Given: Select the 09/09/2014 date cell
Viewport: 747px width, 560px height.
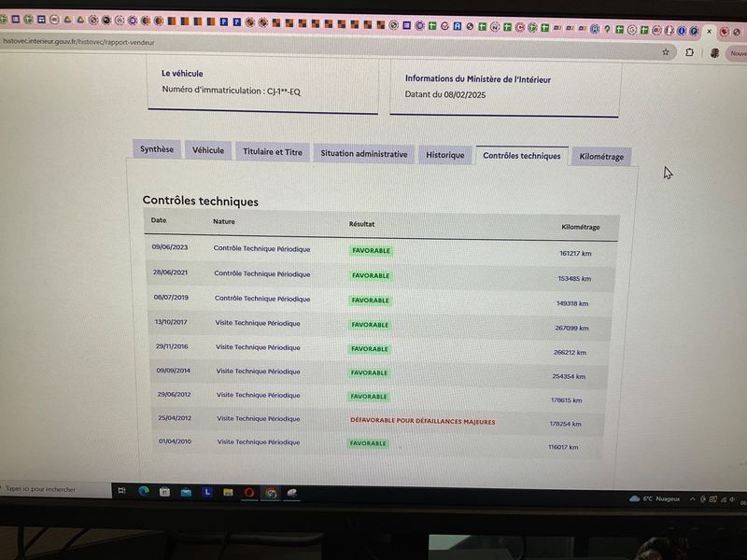Looking at the screenshot, I should [174, 370].
